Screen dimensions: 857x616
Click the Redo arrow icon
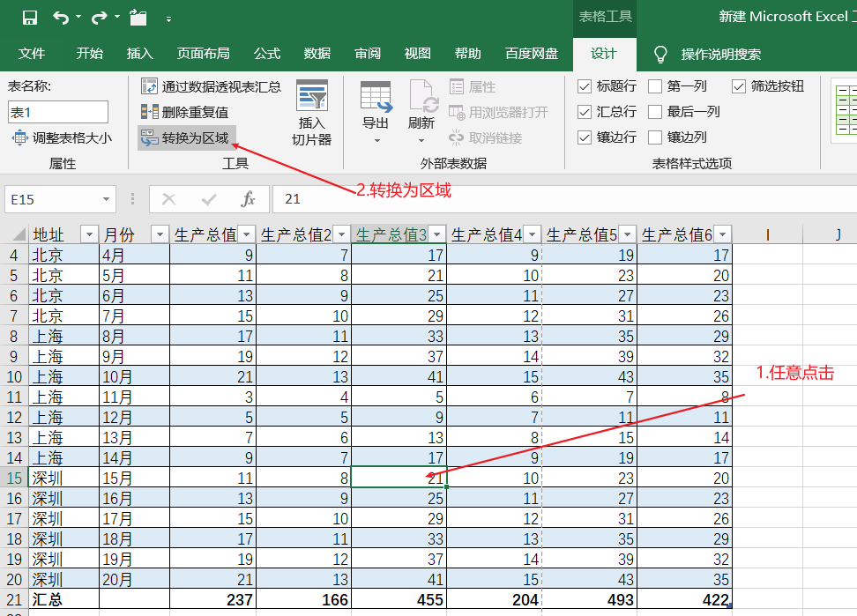click(99, 18)
